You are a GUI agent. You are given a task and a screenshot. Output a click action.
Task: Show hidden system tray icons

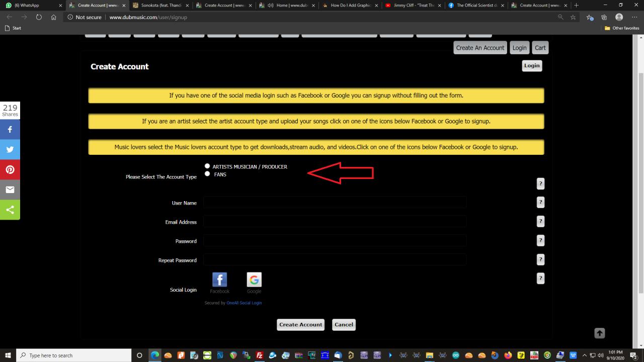585,355
